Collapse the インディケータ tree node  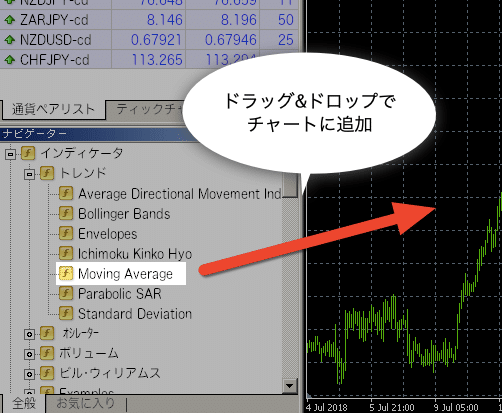click(x=11, y=154)
